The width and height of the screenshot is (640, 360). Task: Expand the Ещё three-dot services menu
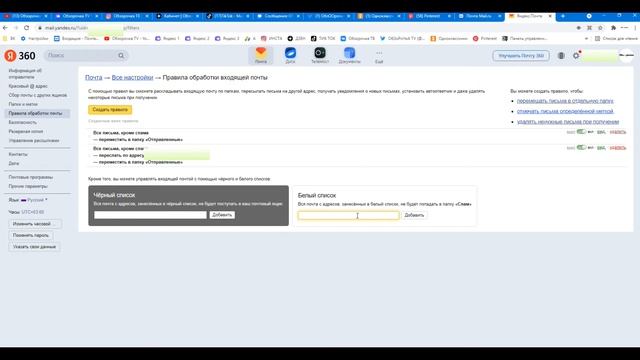(x=379, y=56)
